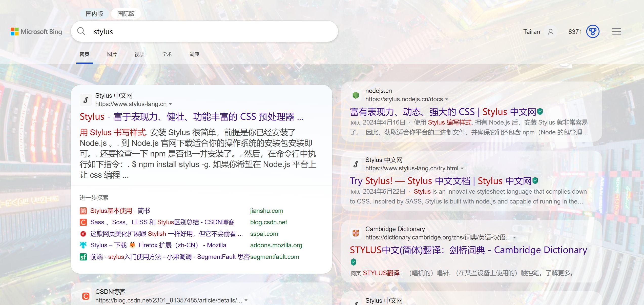This screenshot has width=644, height=305.
Task: Expand dropdown next to dictionary.cambridge.org URL
Action: 514,238
